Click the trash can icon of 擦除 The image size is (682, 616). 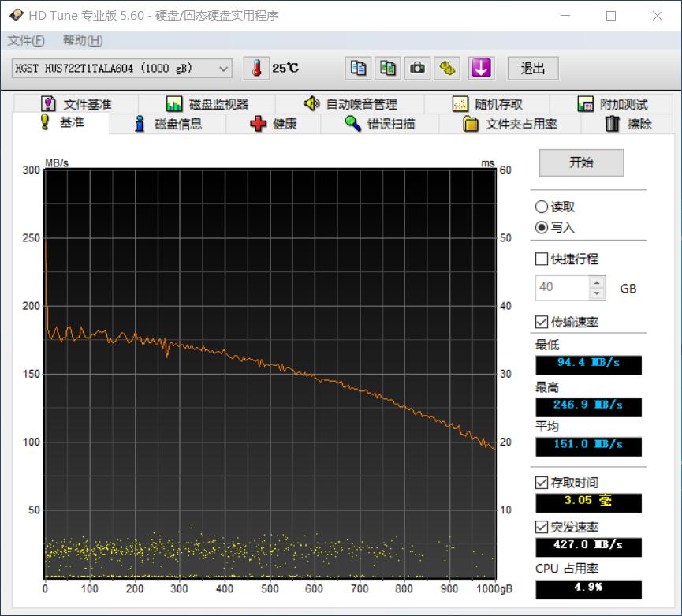point(612,124)
